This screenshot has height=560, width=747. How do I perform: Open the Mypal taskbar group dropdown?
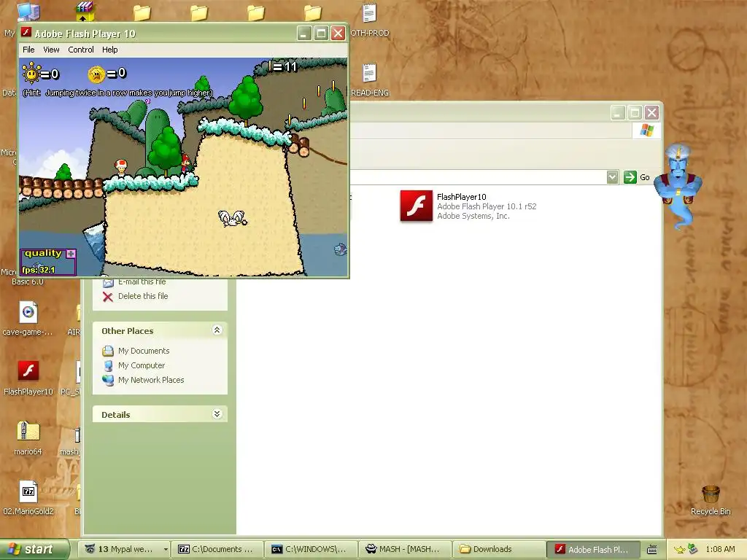166,549
